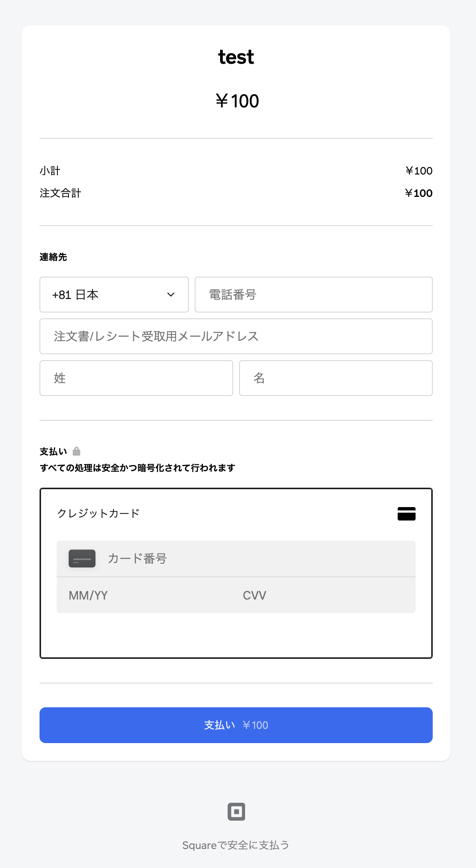Click the chevron arrow in country selector
Viewport: 476px width, 868px height.
[171, 295]
